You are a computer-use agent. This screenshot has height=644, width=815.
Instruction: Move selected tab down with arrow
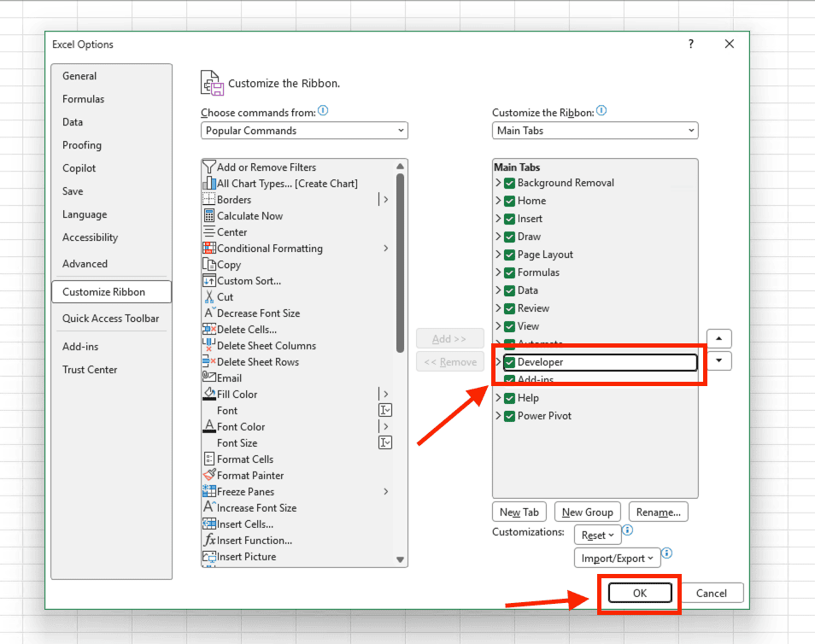coord(718,360)
